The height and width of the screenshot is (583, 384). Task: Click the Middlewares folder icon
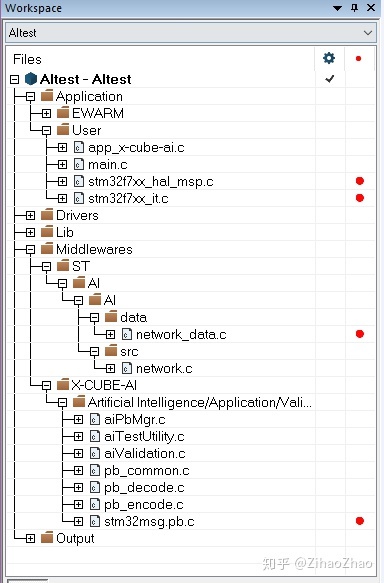[x=47, y=249]
